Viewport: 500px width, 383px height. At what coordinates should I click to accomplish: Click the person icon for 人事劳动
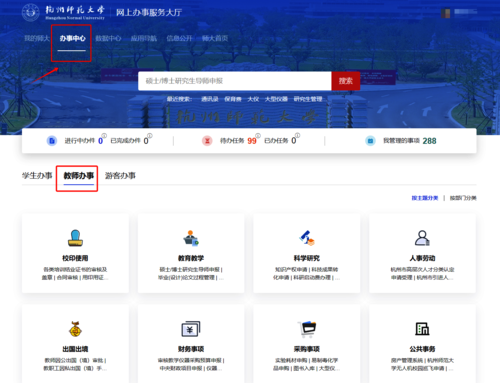tap(422, 238)
